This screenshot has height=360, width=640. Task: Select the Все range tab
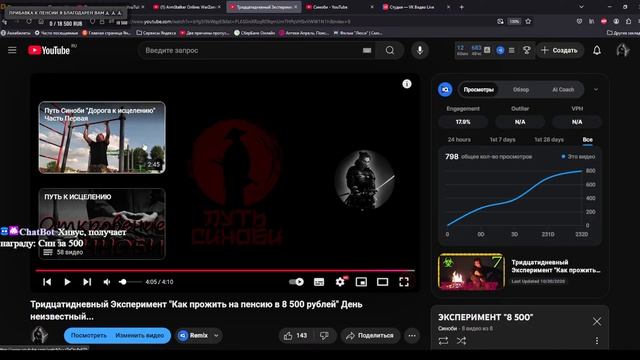[588, 140]
